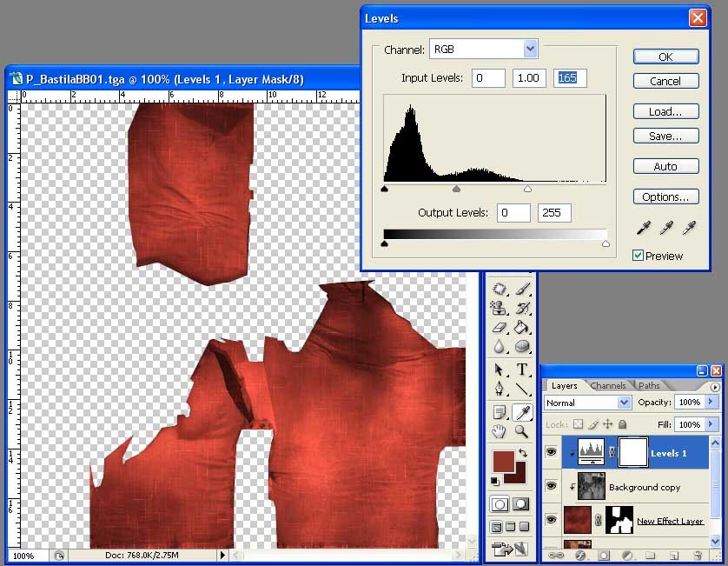Click the set black point eyedropper
Viewport: 728px width, 566px height.
(644, 228)
